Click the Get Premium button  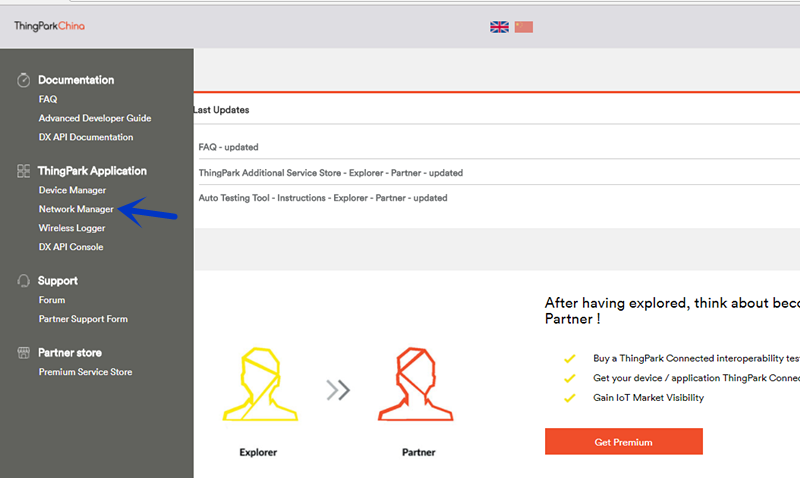(x=623, y=442)
